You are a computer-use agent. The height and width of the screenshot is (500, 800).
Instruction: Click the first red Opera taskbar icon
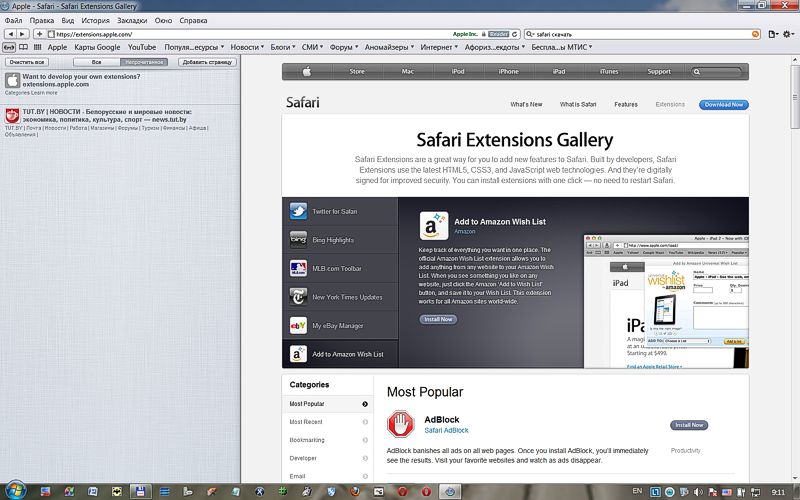(x=403, y=492)
